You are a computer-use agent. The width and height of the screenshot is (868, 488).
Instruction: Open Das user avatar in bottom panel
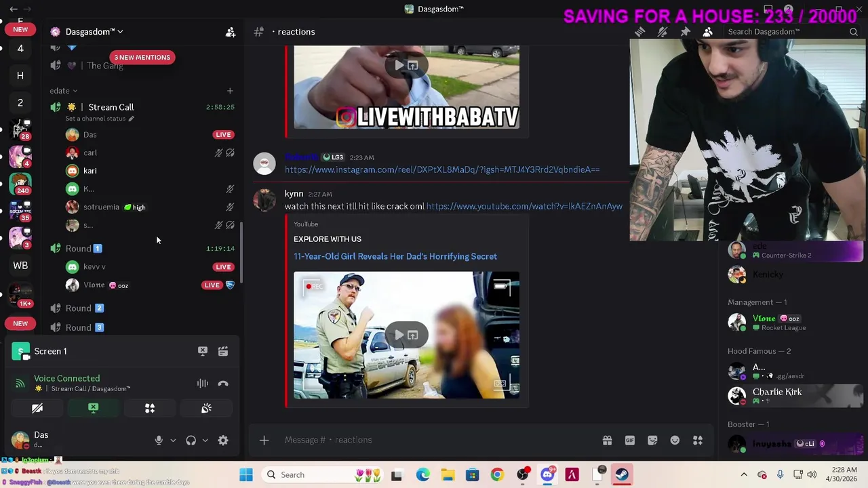[20, 440]
